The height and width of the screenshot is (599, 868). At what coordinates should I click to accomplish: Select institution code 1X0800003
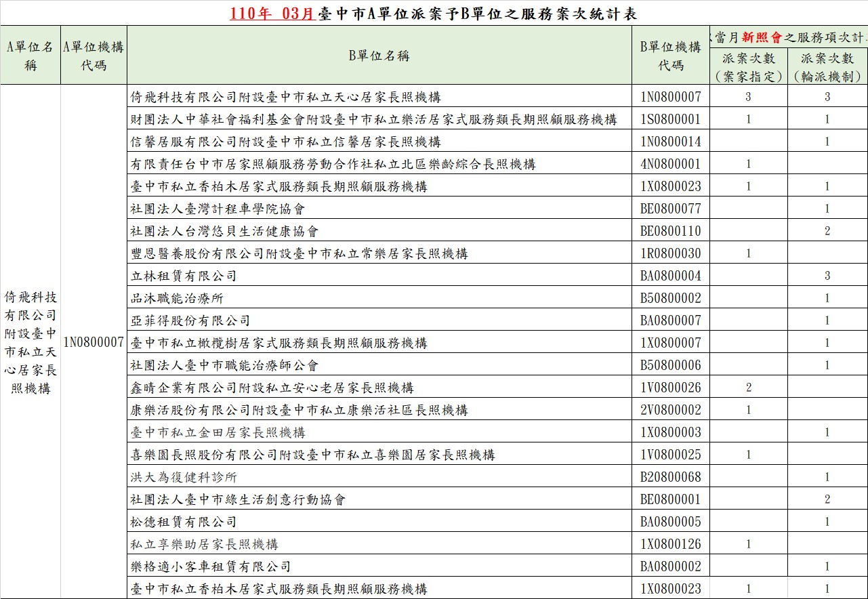(671, 432)
